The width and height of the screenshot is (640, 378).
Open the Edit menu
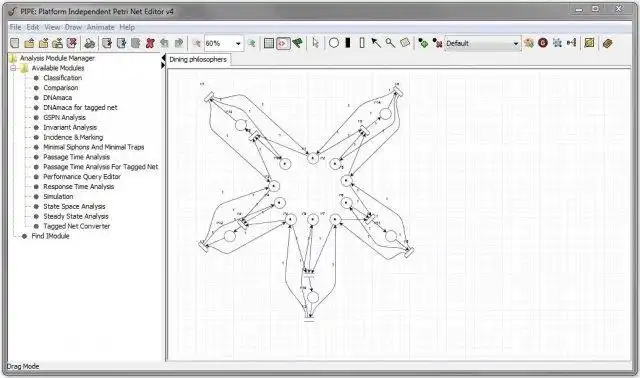point(33,27)
